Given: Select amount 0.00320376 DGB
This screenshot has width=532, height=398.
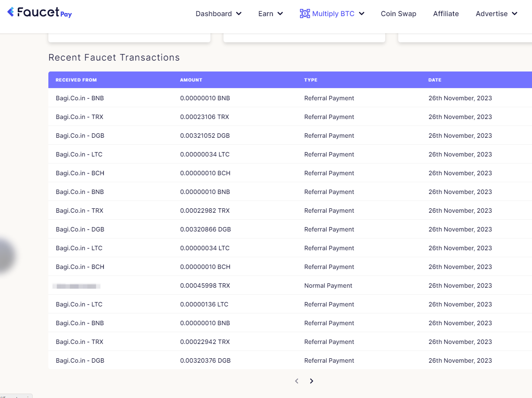Looking at the screenshot, I should (x=205, y=361).
